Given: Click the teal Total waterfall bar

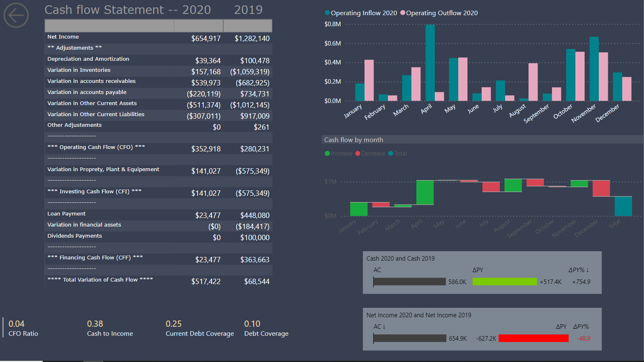Looking at the screenshot, I should pyautogui.click(x=623, y=206).
